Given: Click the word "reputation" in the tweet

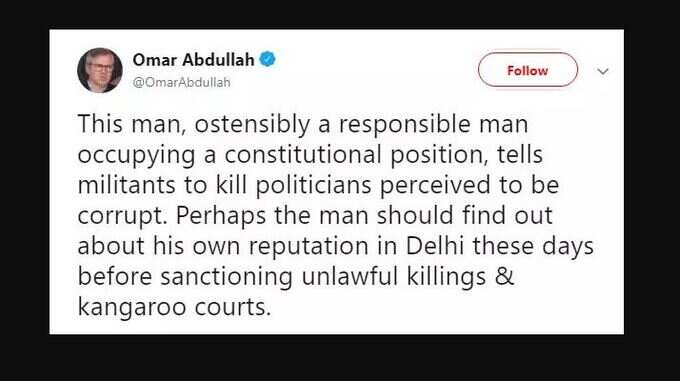Looking at the screenshot, I should point(309,247).
